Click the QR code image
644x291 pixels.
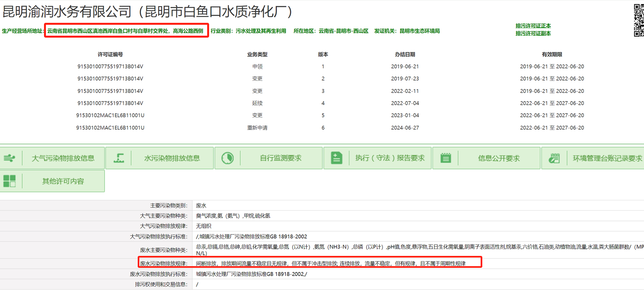click(639, 20)
